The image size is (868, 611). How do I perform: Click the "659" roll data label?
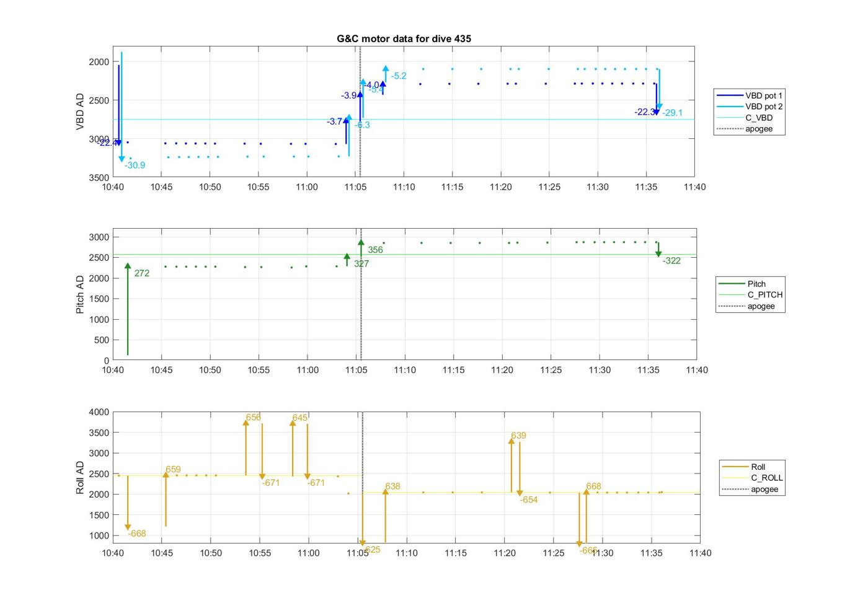tap(173, 470)
